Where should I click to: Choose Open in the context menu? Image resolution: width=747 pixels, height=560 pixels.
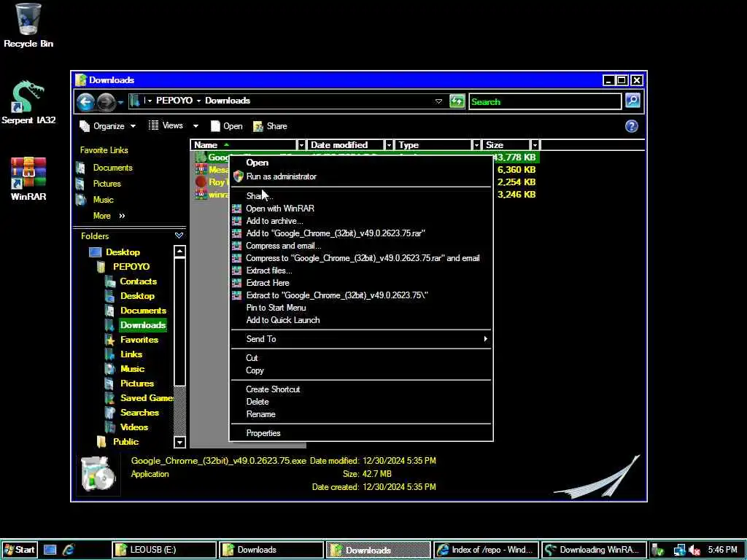360,163
